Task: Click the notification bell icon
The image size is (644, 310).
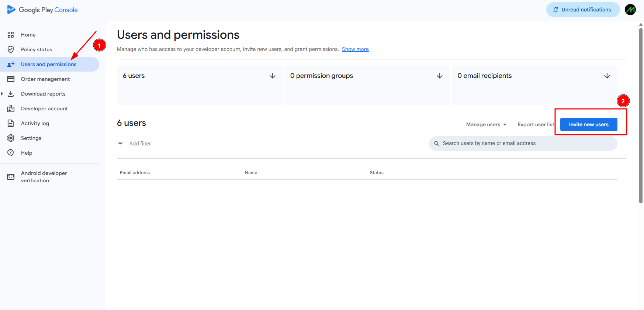Action: 555,10
